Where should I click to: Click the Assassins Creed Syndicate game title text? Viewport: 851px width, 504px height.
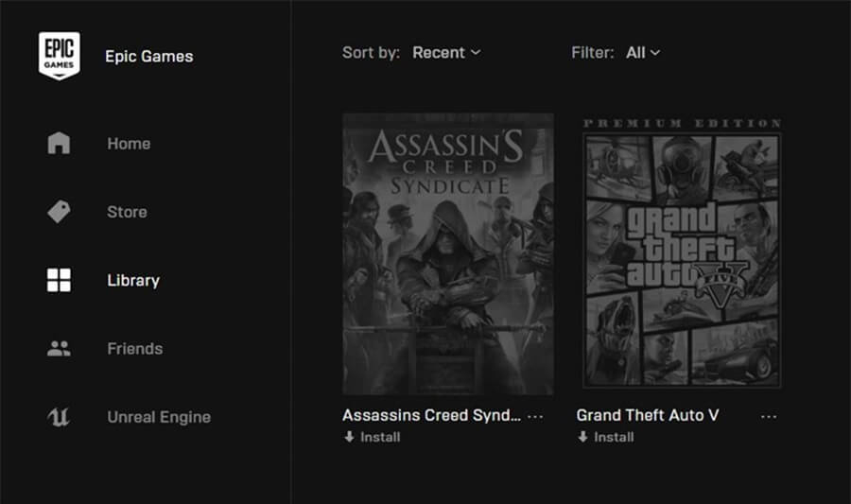pyautogui.click(x=431, y=415)
